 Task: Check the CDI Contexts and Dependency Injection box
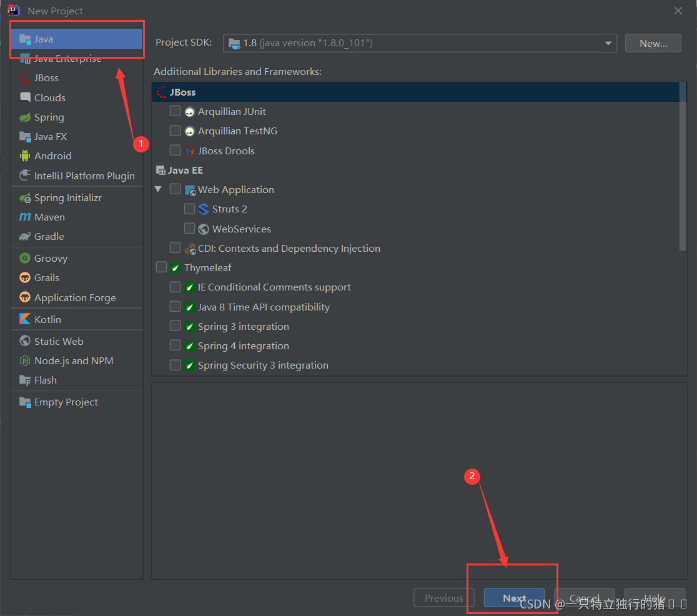click(175, 247)
